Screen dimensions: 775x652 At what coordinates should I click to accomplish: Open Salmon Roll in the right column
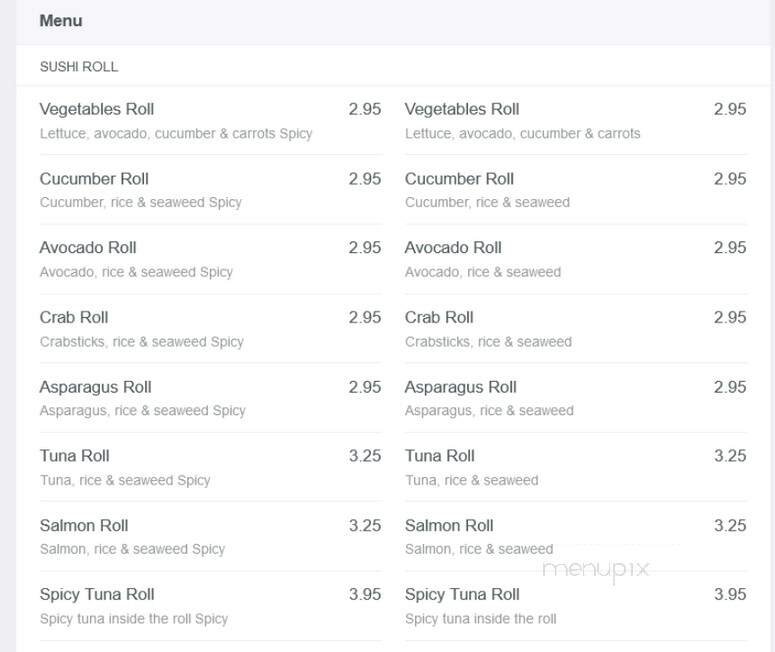coord(449,526)
